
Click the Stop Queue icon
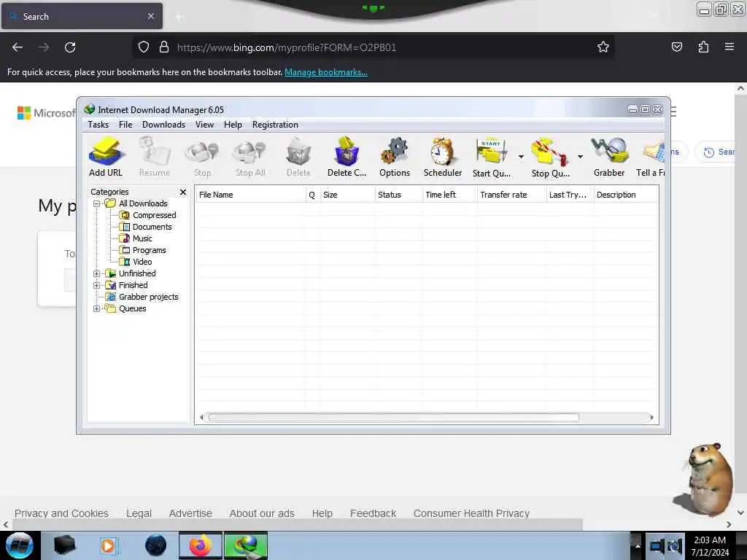point(550,157)
